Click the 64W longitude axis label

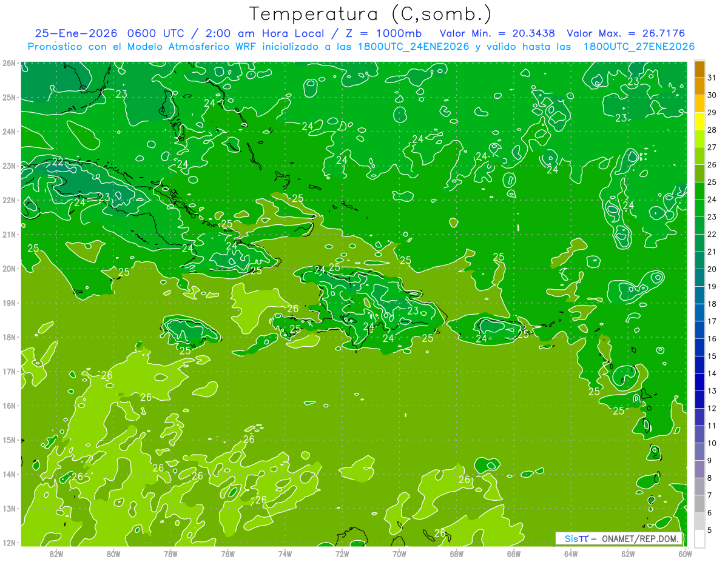pyautogui.click(x=571, y=554)
